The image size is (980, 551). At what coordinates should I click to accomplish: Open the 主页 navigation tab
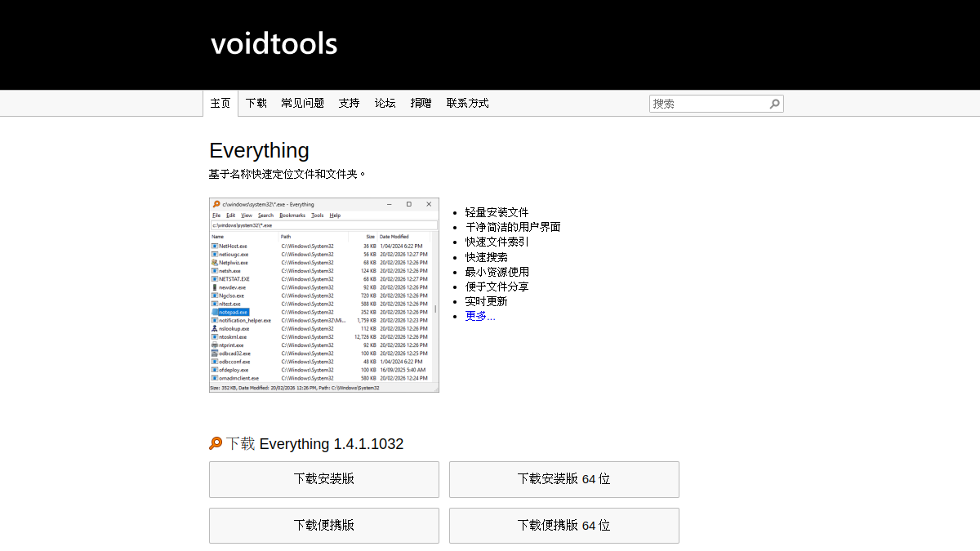pos(220,103)
